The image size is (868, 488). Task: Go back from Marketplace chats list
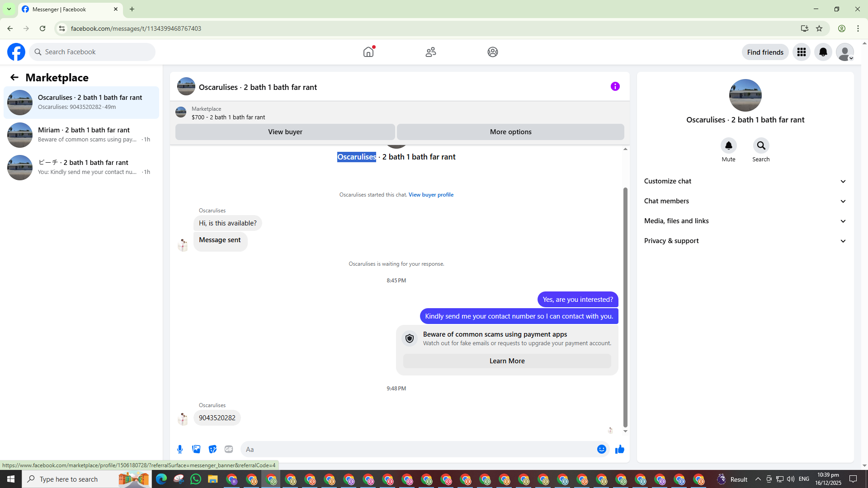click(14, 77)
